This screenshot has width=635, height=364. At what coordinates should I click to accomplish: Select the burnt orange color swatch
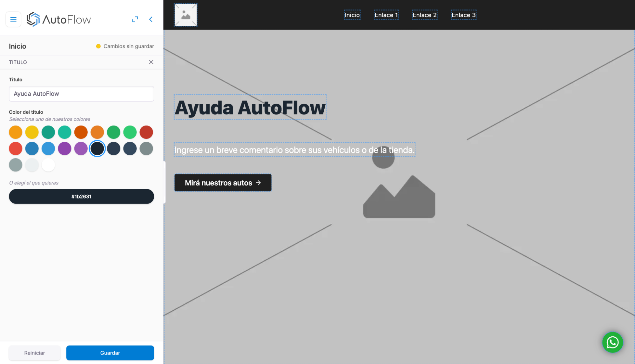pyautogui.click(x=81, y=132)
